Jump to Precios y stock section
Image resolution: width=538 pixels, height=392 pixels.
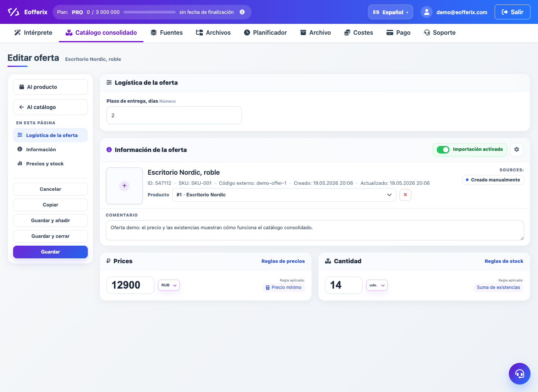[x=50, y=164]
